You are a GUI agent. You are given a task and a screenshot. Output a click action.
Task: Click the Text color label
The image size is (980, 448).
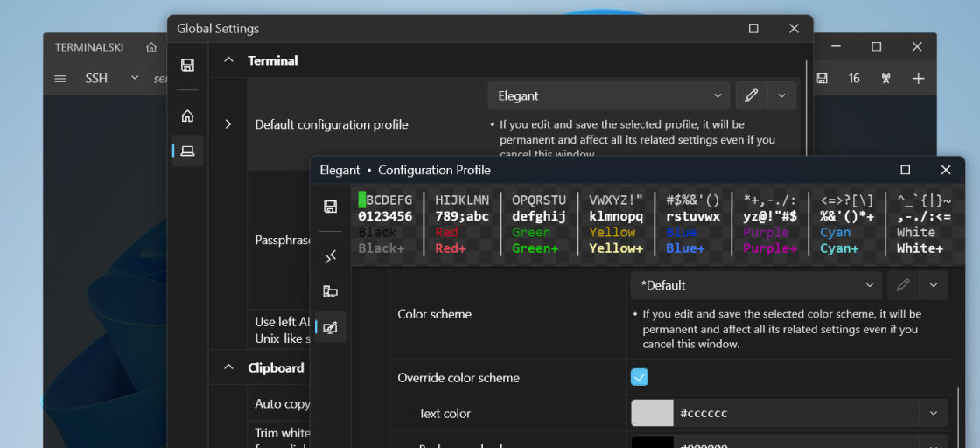coord(444,414)
